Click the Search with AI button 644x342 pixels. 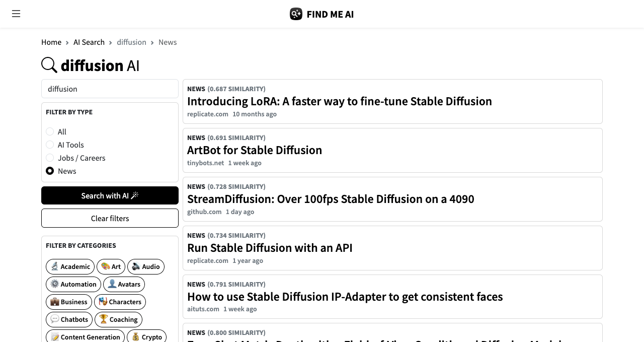pos(110,195)
